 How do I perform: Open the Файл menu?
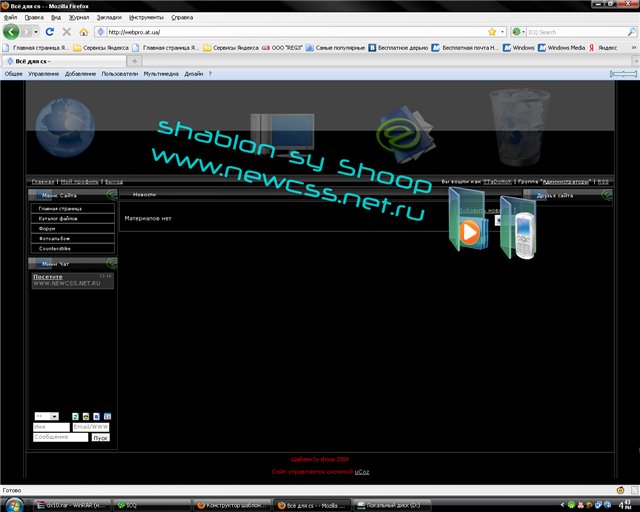point(10,18)
